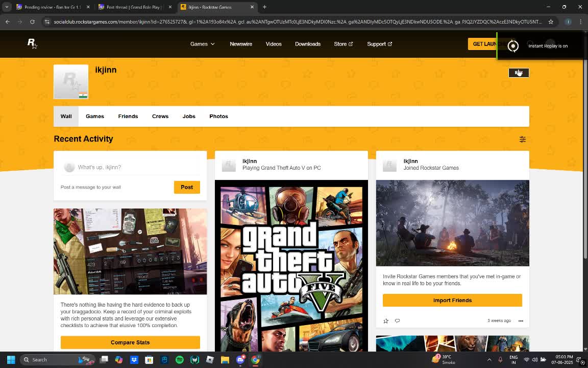Click the Import Friends button
Screen dimensions: 588x368
click(x=452, y=301)
